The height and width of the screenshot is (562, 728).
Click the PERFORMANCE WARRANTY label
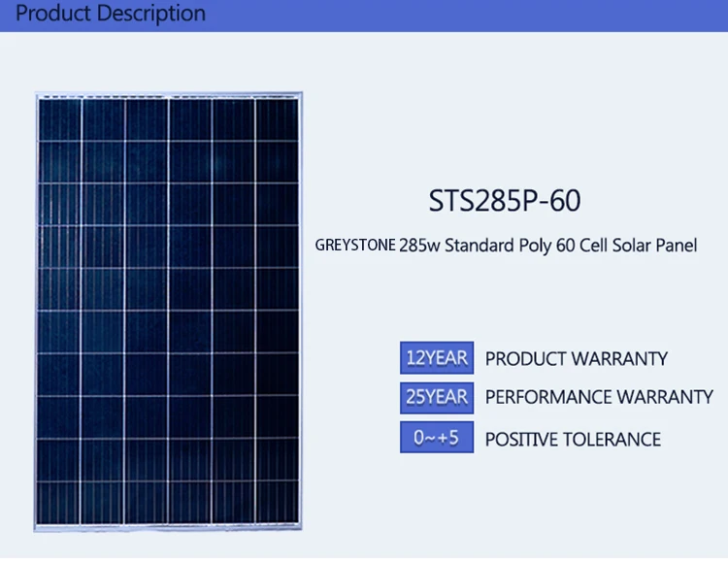[599, 397]
